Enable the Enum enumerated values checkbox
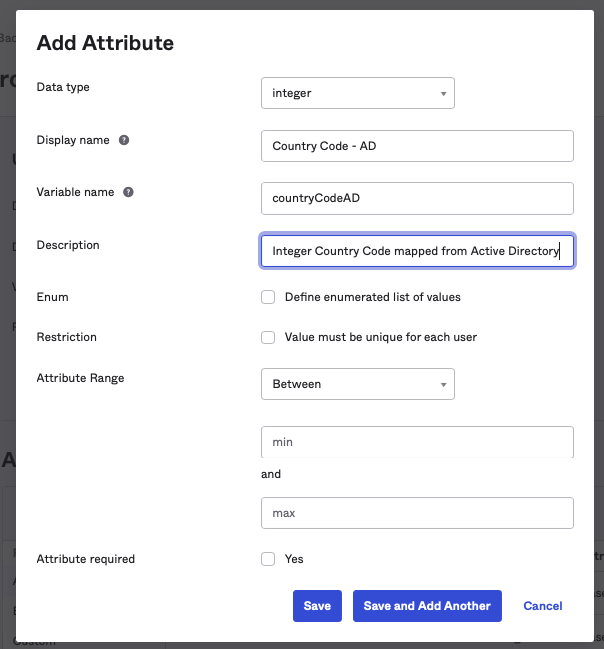 (268, 297)
